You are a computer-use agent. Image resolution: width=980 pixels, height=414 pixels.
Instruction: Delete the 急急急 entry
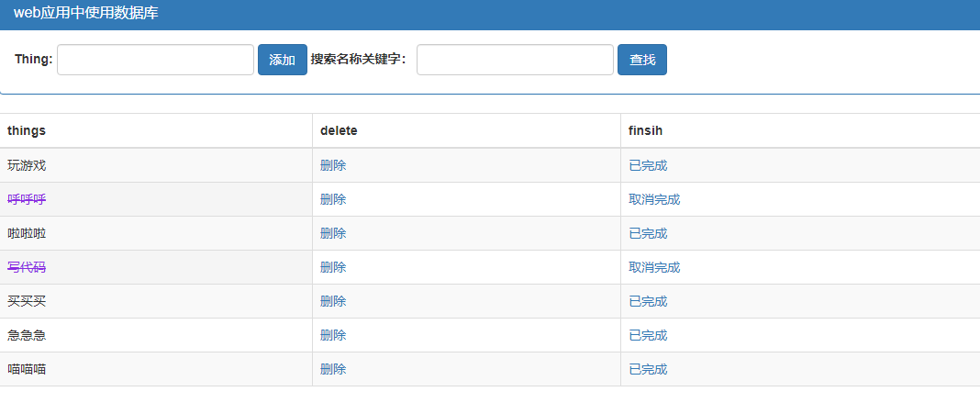[333, 335]
